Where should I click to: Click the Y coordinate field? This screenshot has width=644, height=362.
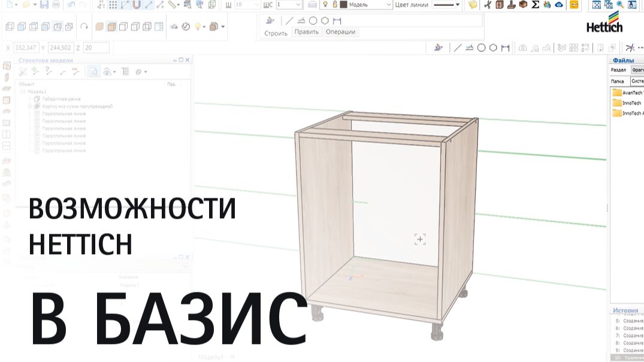61,48
